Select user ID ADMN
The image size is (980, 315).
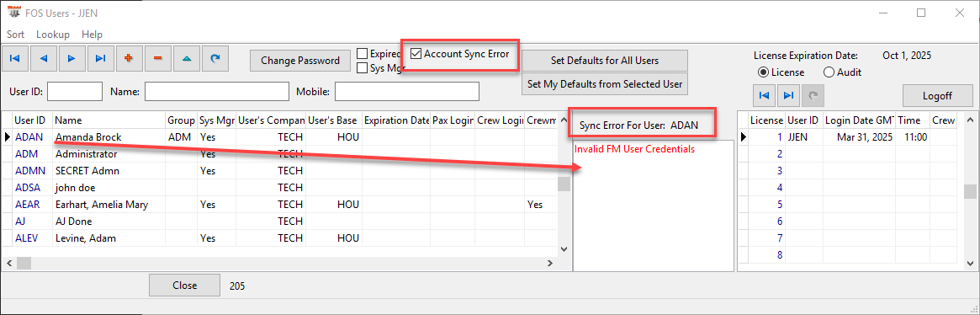[30, 170]
